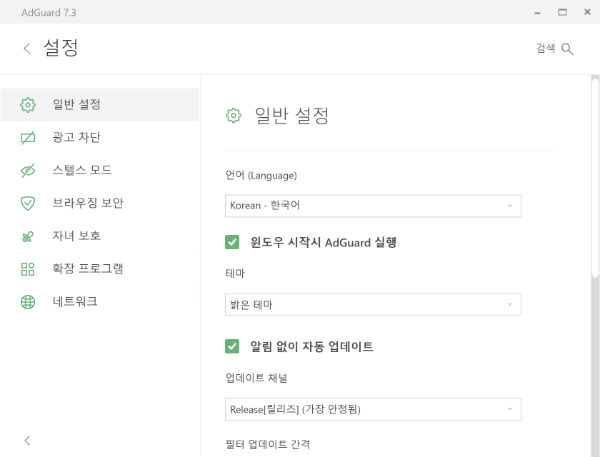
Task: Click the crossed-out ad icon for 광고 차단
Action: 28,137
